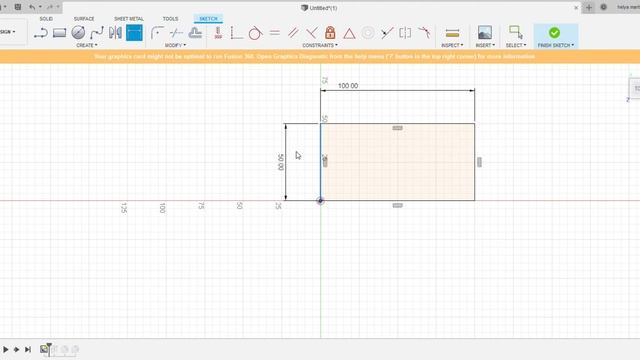Open a new design tab with plus button
The image size is (640, 360).
589,7
